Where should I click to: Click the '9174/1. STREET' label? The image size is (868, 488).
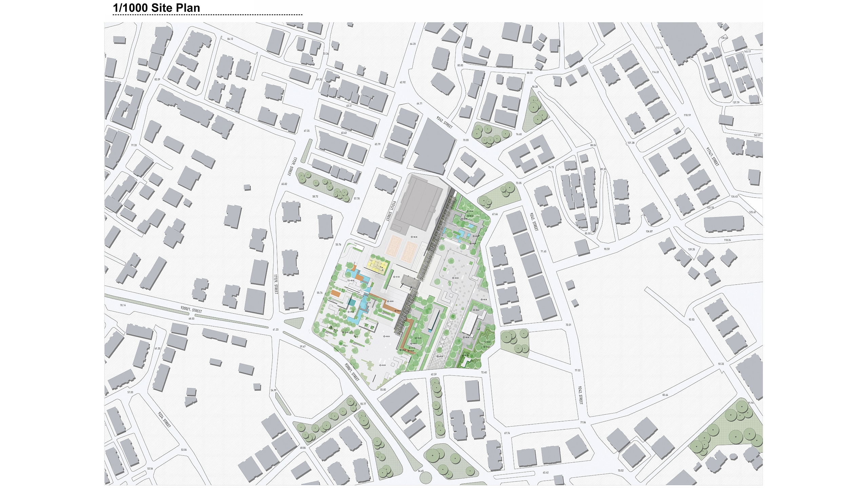pos(712,157)
